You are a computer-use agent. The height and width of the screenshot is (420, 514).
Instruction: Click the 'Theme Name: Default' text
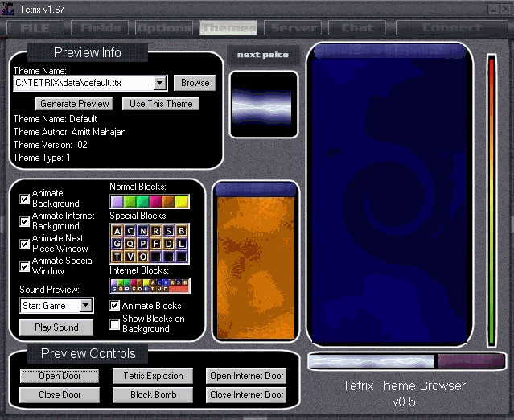pyautogui.click(x=55, y=119)
